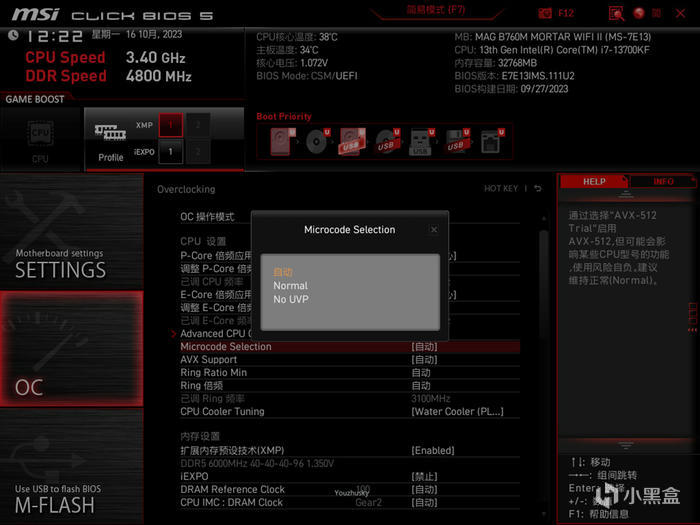Click the MSI logo
Image resolution: width=700 pixels, height=525 pixels.
[x=35, y=14]
